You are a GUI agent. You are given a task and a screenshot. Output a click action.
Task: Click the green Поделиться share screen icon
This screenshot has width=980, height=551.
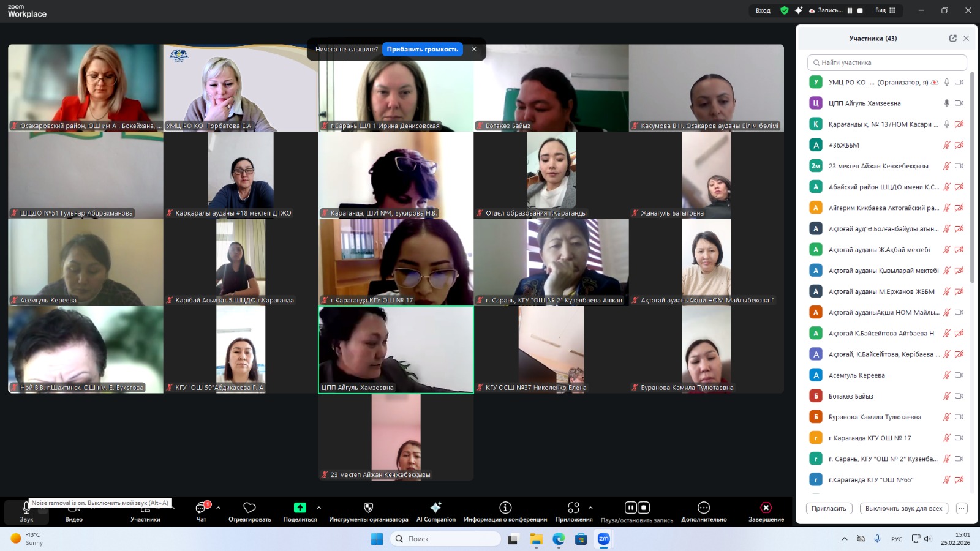point(300,508)
